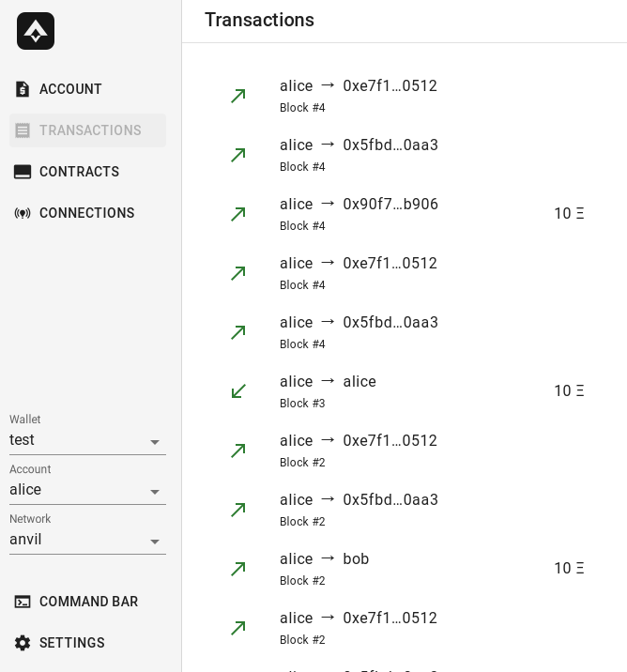Click the Contracts panel icon

23,172
